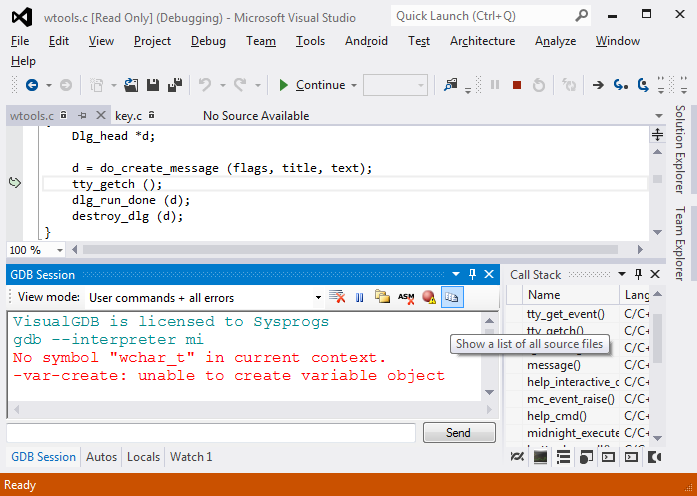
Task: Clear the GDB session log icon
Action: 338,297
